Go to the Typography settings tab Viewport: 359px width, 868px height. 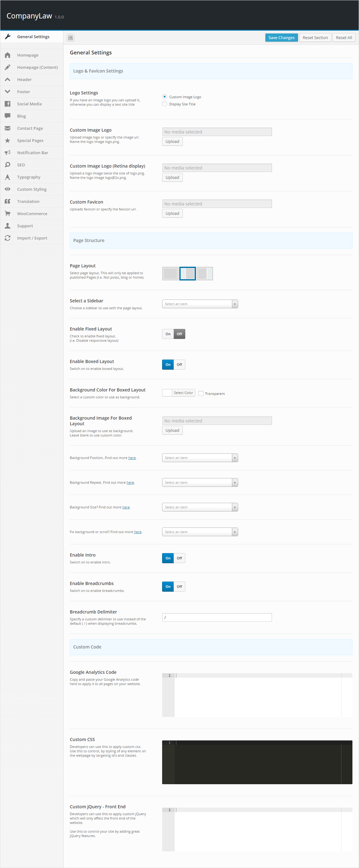[x=32, y=177]
